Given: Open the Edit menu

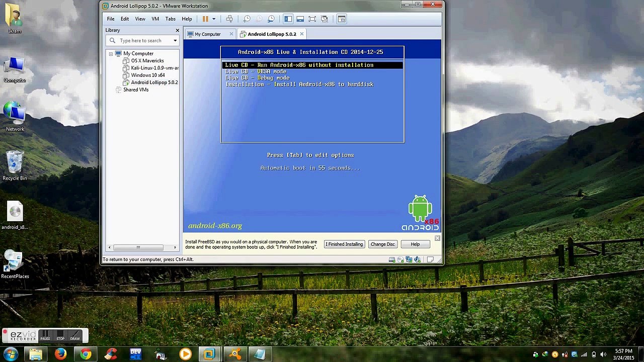Looking at the screenshot, I should [125, 19].
